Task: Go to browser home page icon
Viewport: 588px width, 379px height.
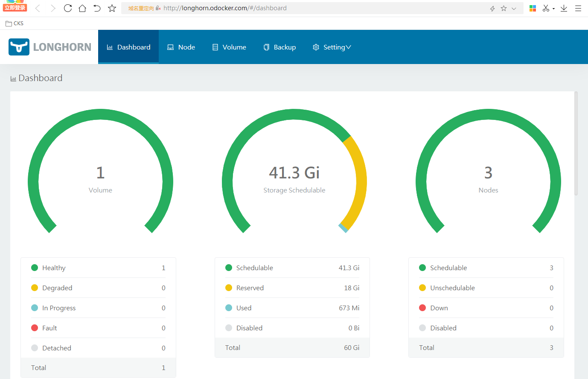Action: (82, 8)
